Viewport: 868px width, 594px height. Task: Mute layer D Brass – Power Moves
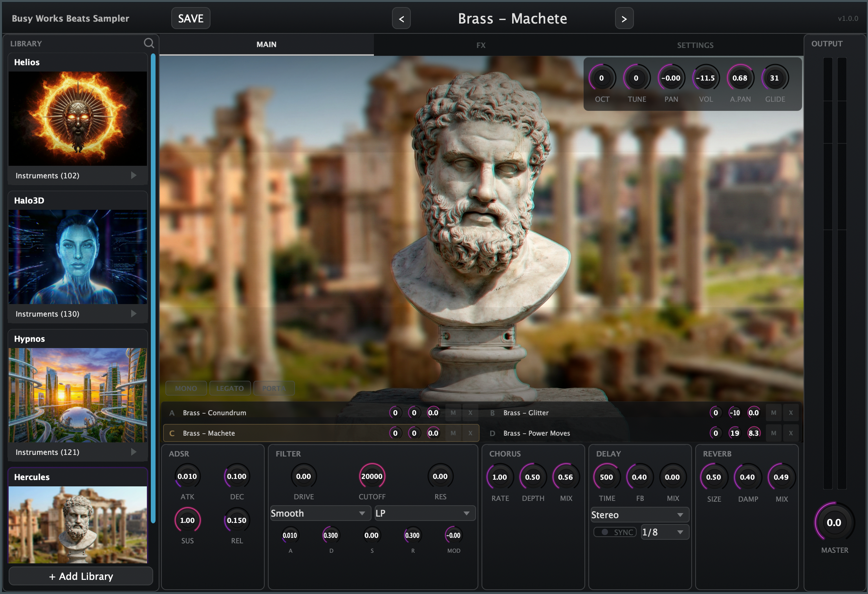[x=773, y=433]
